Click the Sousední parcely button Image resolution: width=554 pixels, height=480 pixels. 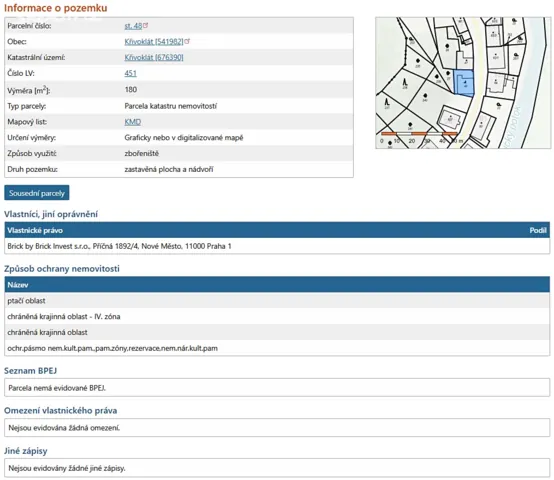coord(37,193)
